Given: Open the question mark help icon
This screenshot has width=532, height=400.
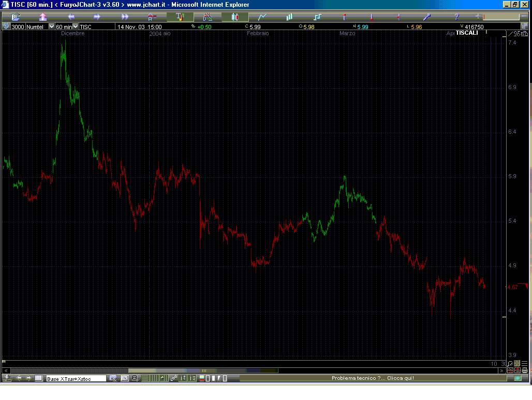Looking at the screenshot, I should pos(456,17).
